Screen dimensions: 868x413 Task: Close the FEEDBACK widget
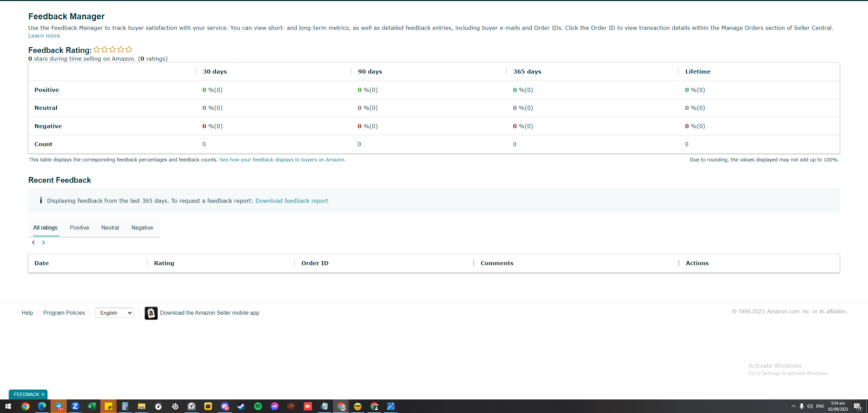click(43, 394)
